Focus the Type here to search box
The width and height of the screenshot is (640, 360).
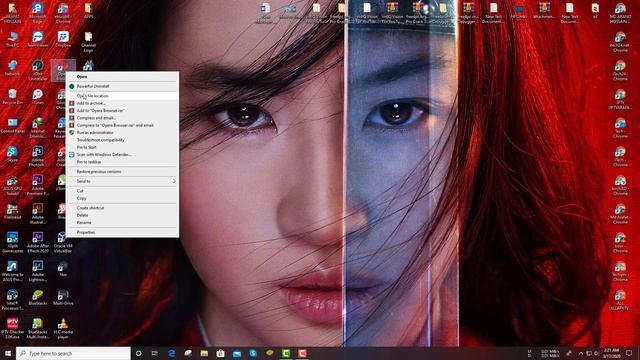[73, 353]
